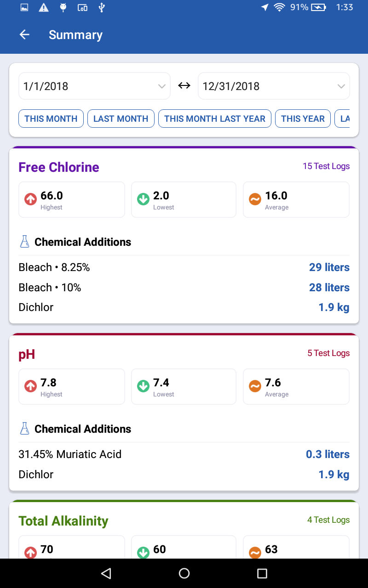Viewport: 368px width, 588px height.
Task: Select the THIS MONTH range chip
Action: [x=51, y=119]
